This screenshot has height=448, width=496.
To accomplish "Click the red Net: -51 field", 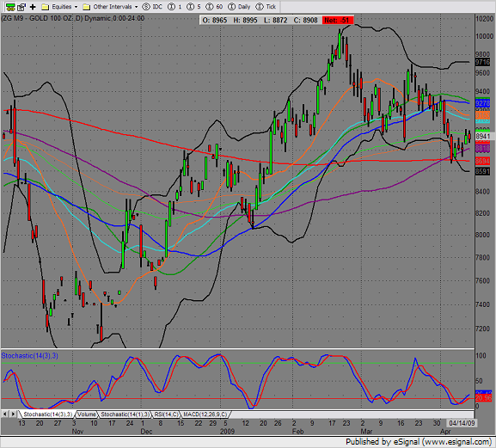I will click(337, 21).
